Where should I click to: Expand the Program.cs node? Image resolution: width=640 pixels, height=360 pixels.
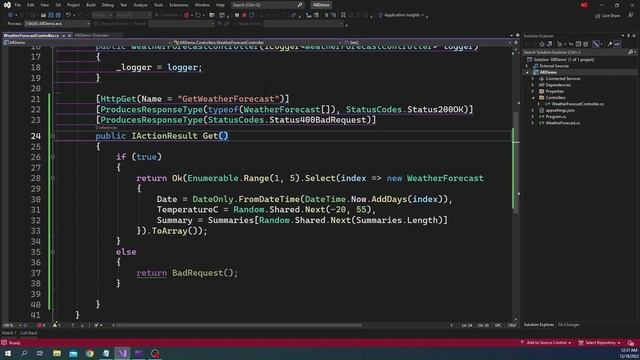click(533, 116)
